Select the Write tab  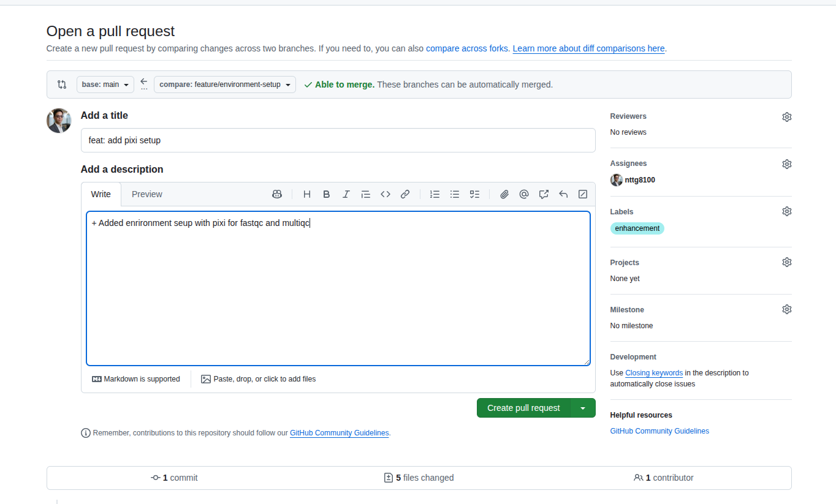(101, 194)
